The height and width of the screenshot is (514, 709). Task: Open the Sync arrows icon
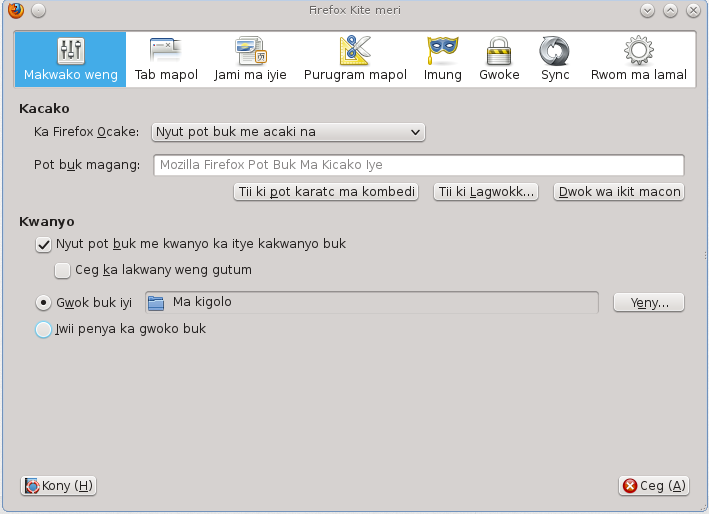pyautogui.click(x=554, y=51)
